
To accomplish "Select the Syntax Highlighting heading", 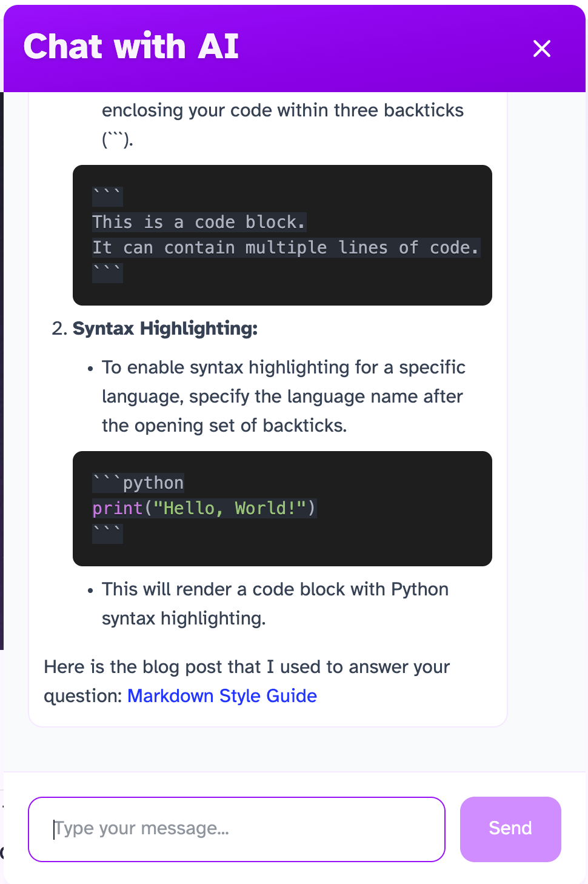I will 165,328.
